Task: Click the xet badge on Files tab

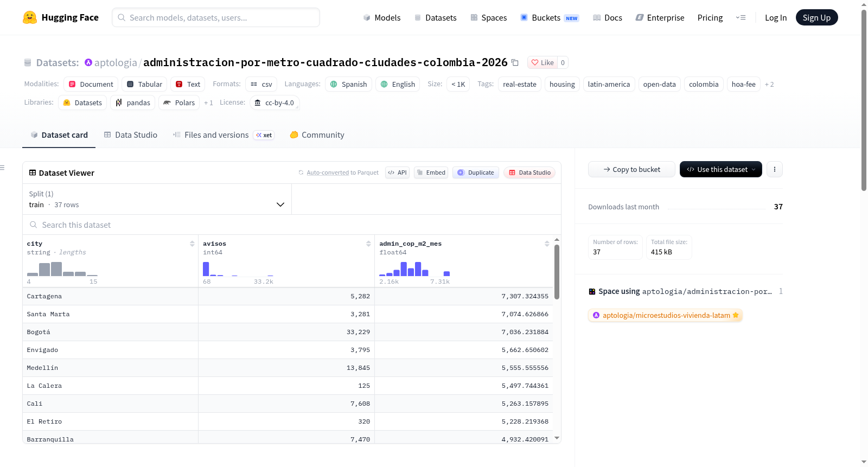Action: [x=264, y=135]
